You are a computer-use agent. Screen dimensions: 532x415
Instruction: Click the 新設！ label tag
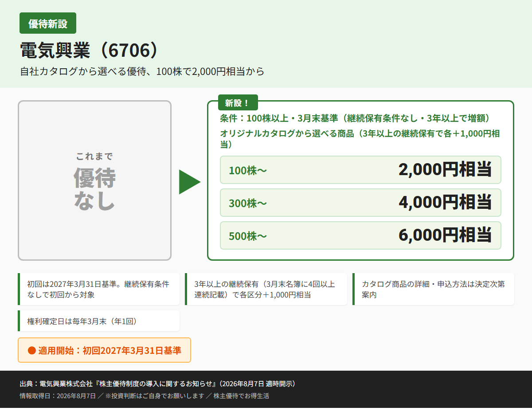point(238,103)
